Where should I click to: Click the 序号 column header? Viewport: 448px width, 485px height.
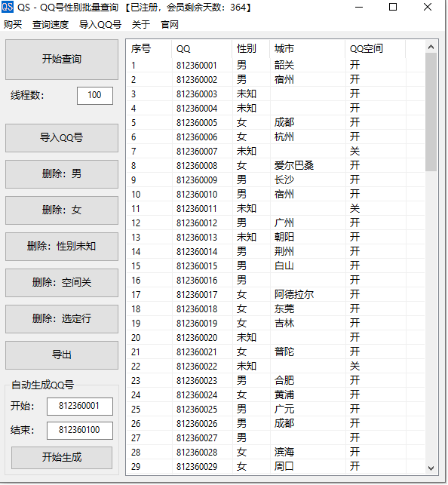tap(149, 49)
